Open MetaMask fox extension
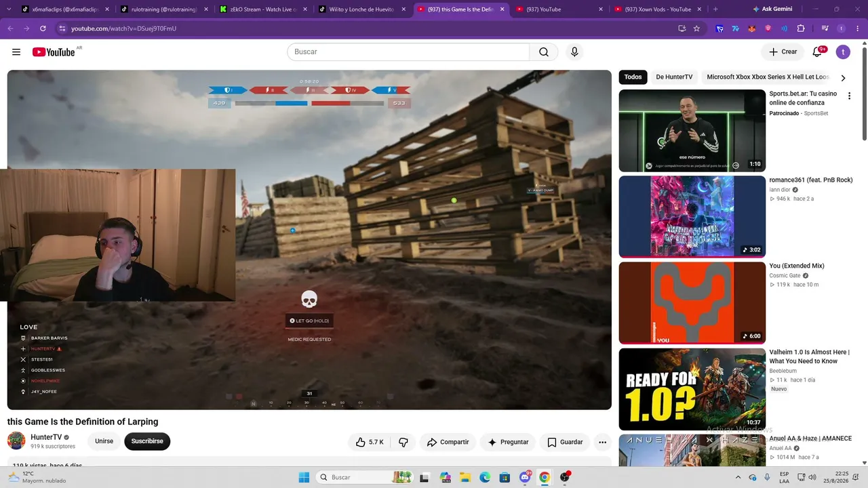Image resolution: width=868 pixels, height=488 pixels. pyautogui.click(x=751, y=28)
